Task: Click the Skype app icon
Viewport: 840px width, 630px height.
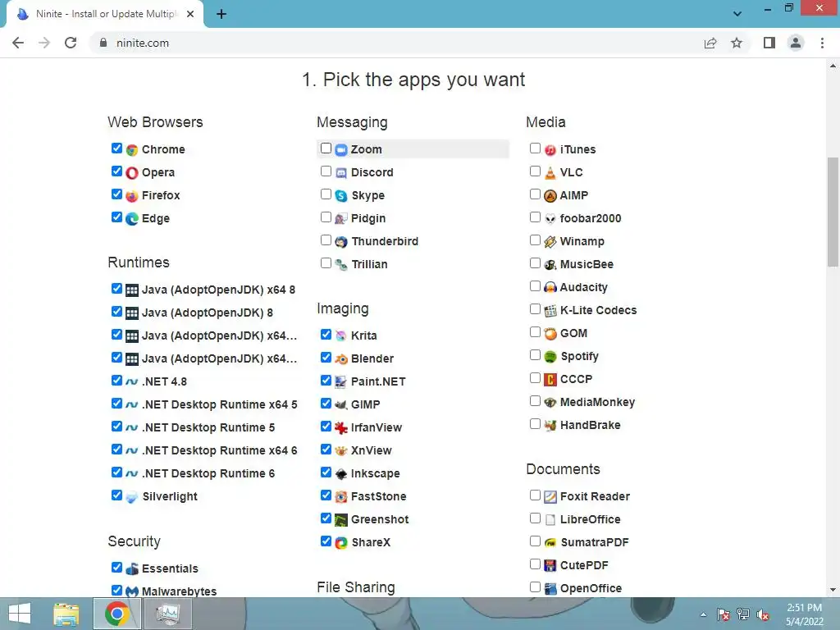Action: pyautogui.click(x=341, y=196)
